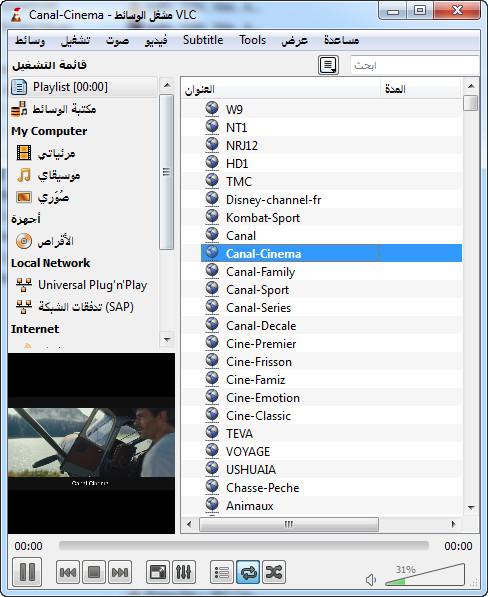Click sidebar scroll down arrow
Image resolution: width=488 pixels, height=597 pixels.
(x=167, y=339)
